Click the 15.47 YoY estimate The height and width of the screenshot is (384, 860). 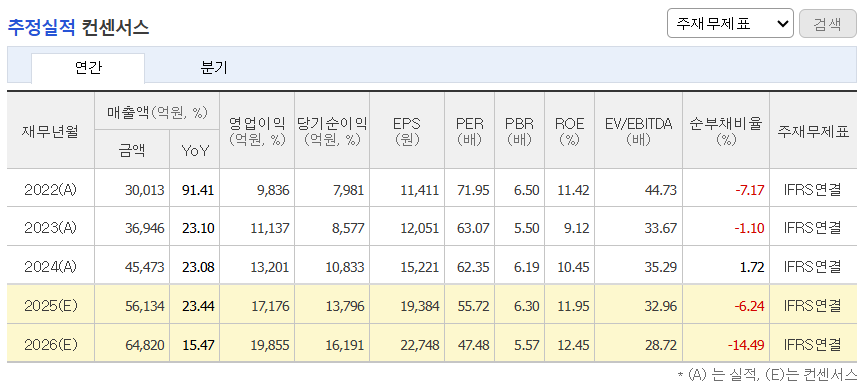[198, 345]
